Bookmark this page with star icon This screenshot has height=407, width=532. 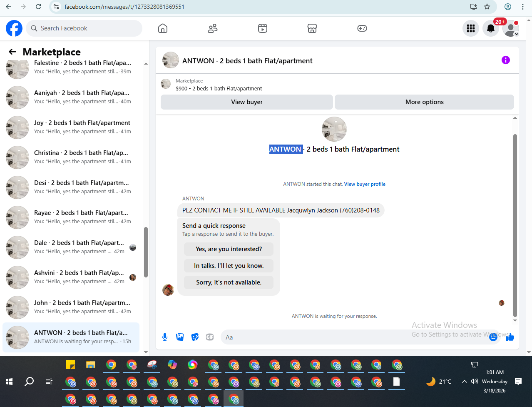click(x=487, y=7)
